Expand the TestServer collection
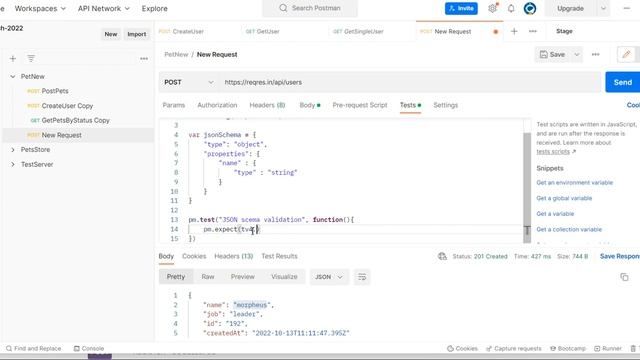 click(13, 164)
